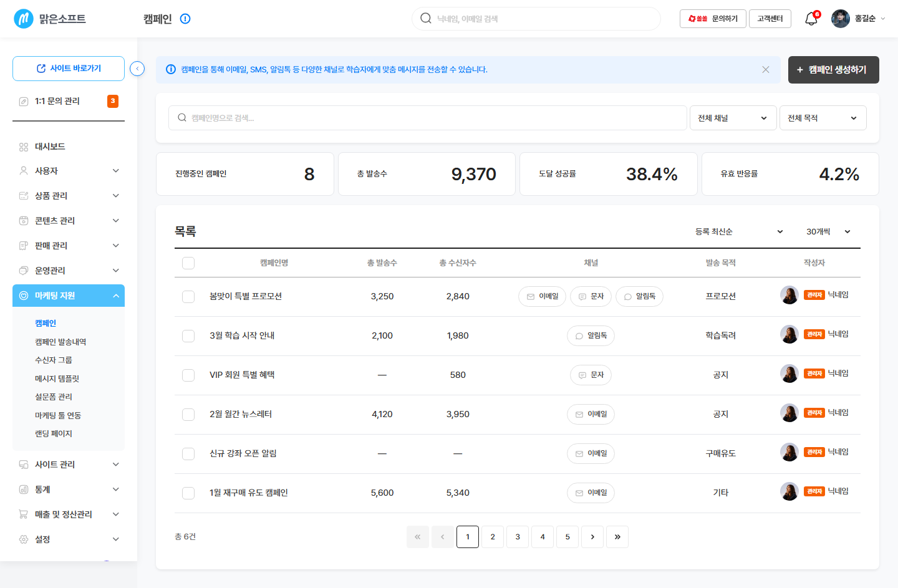898x588 pixels.
Task: Expand the 통계 menu chevron
Action: pos(116,489)
